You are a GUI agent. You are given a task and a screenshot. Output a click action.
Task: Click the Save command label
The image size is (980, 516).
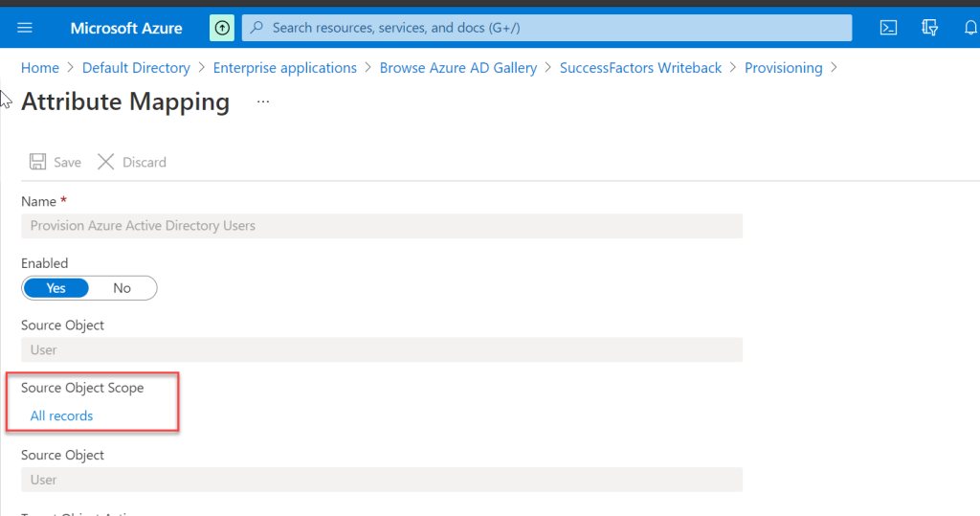(x=67, y=162)
